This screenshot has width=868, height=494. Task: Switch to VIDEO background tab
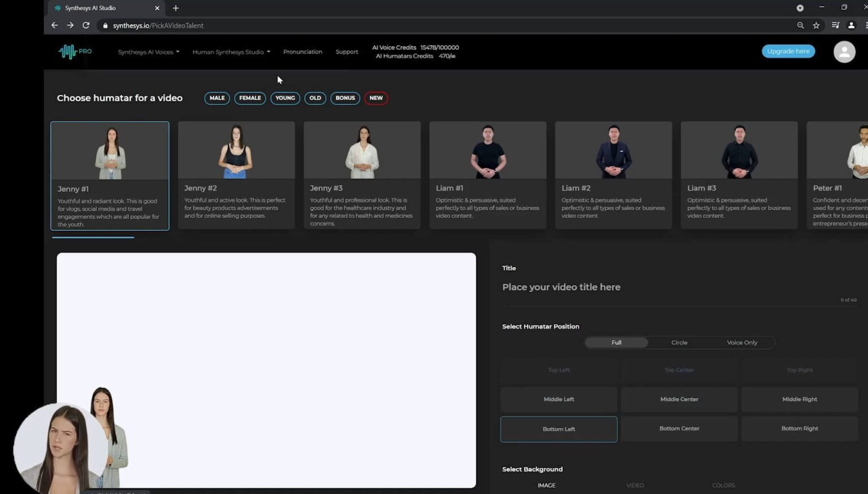click(x=635, y=486)
